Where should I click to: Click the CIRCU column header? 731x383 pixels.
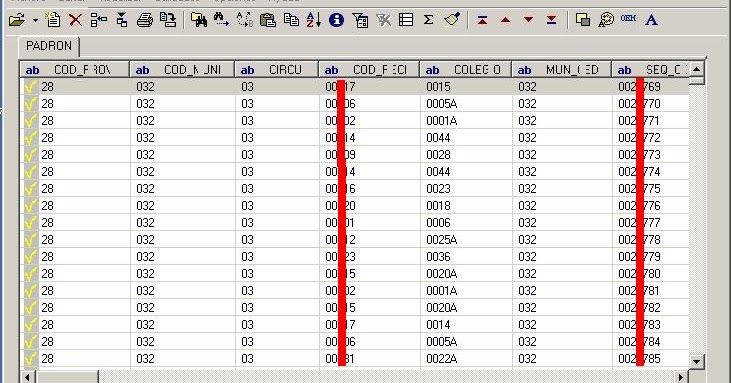point(277,70)
